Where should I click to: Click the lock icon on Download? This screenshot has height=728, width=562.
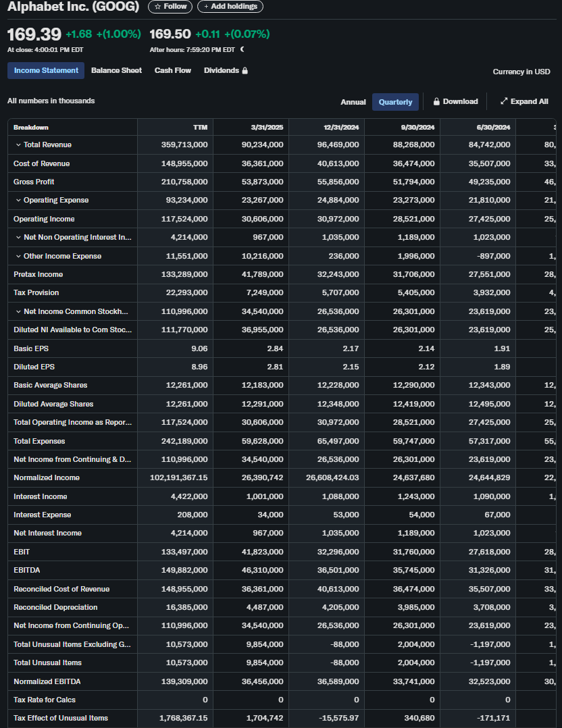tap(436, 101)
